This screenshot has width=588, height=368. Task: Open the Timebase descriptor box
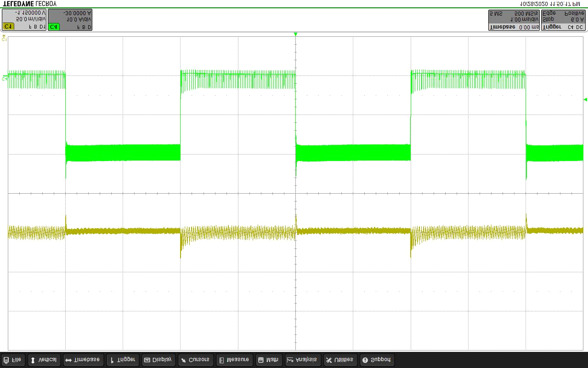(513, 20)
